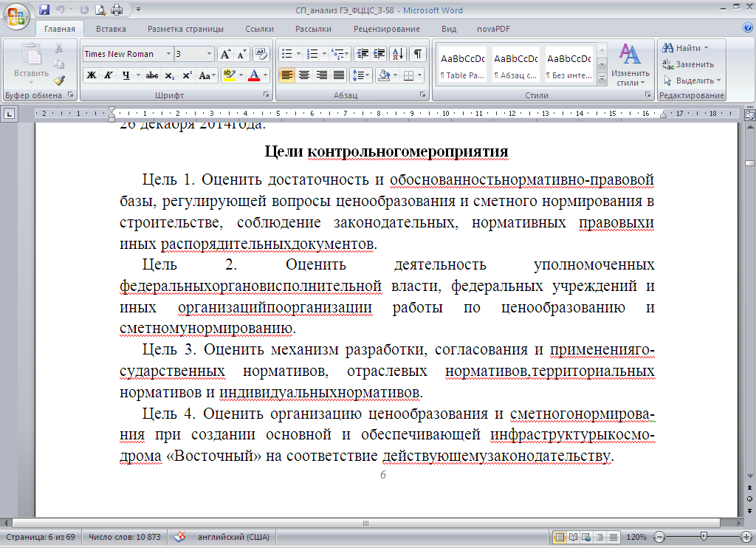Switch to the Вставка ribbon tab
756x548 pixels.
111,29
